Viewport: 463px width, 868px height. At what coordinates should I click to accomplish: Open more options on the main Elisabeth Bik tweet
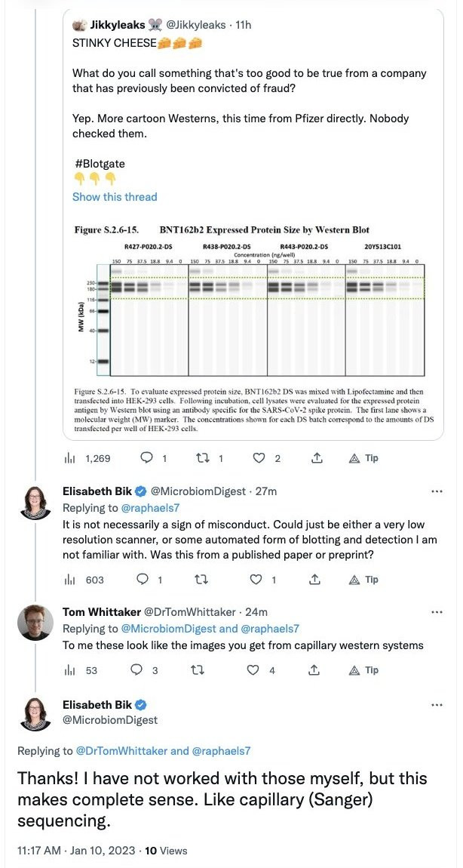(437, 704)
